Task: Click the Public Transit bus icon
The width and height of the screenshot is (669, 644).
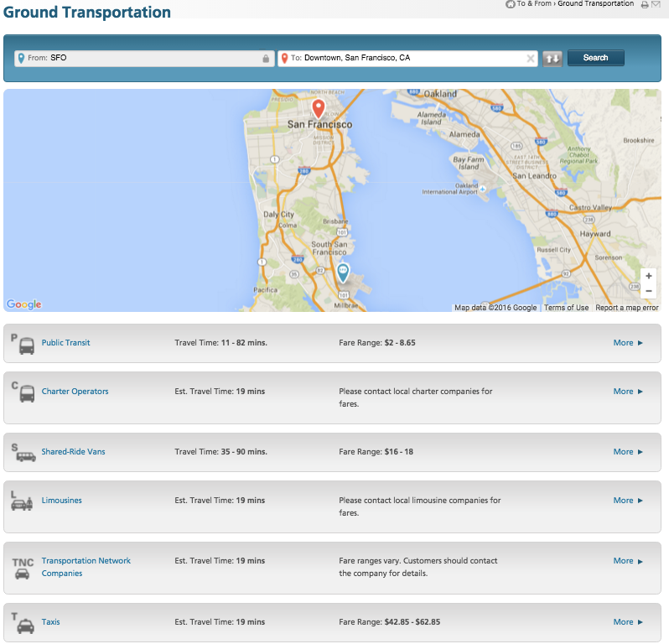Action: pyautogui.click(x=27, y=345)
